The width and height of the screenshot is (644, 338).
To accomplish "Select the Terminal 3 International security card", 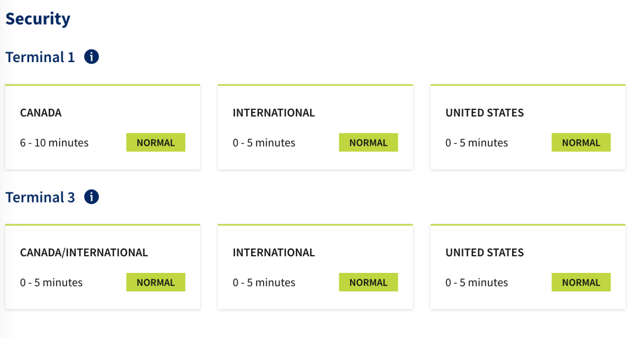I will pos(315,266).
